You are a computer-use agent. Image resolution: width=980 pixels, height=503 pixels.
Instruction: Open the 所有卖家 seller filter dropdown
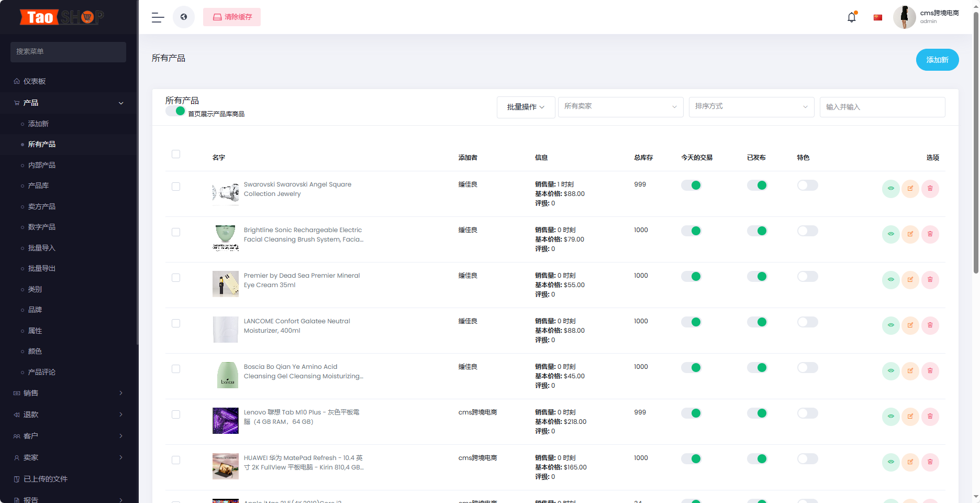[x=620, y=107]
